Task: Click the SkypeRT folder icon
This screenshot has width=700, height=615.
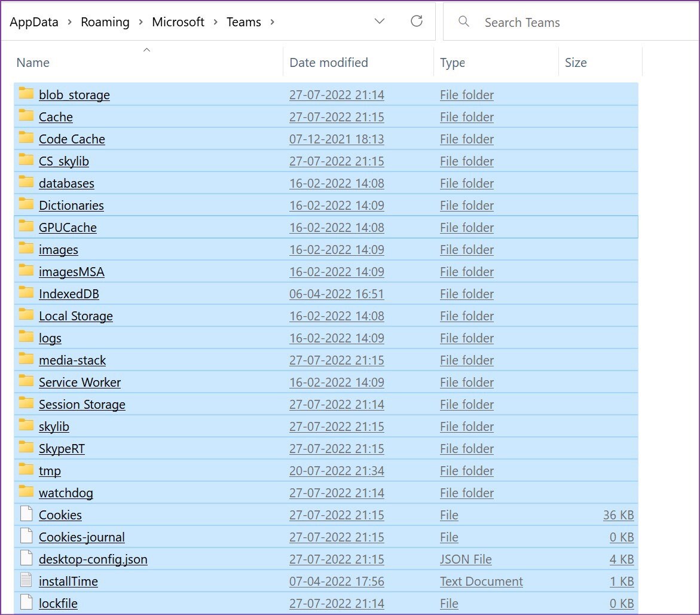Action: [x=26, y=448]
